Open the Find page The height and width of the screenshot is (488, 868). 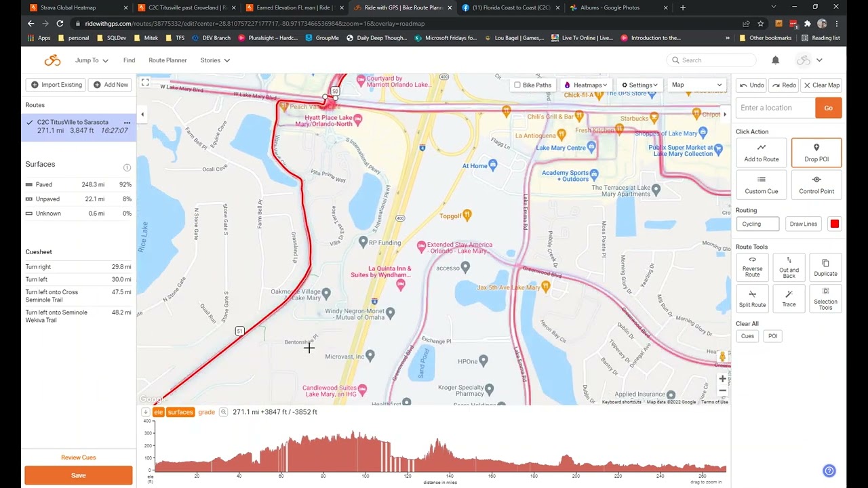pyautogui.click(x=129, y=60)
